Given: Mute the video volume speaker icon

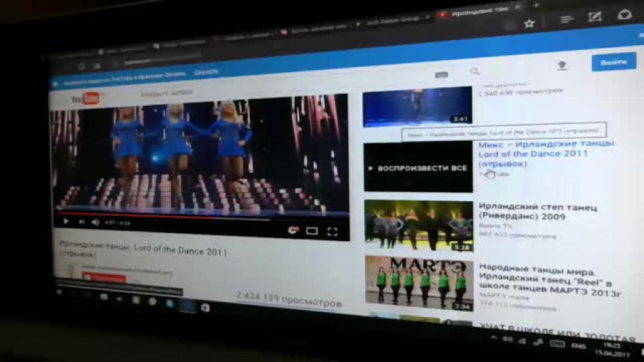Looking at the screenshot, I should pyautogui.click(x=96, y=222).
